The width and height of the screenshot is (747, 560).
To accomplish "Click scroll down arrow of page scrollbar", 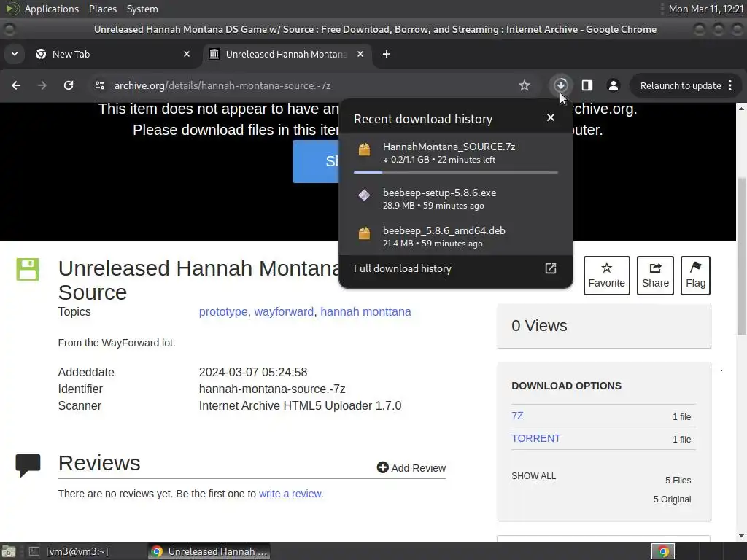I will (x=741, y=536).
